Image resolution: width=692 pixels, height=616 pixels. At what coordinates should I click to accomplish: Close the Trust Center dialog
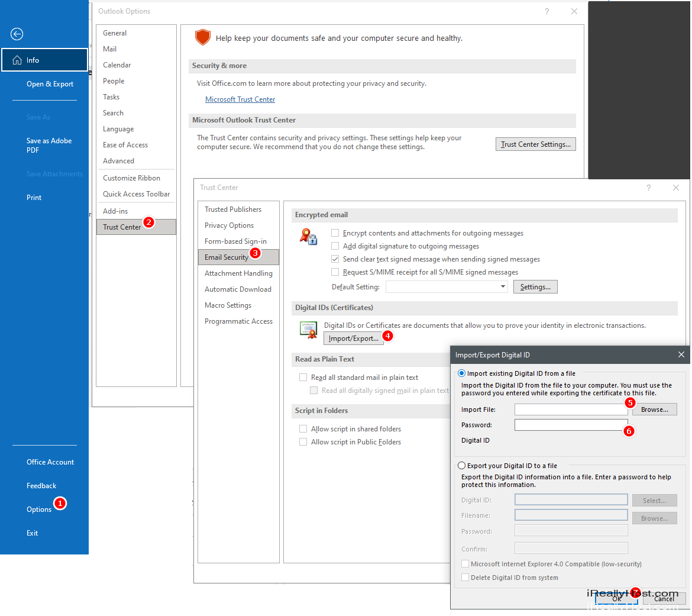[x=675, y=188]
